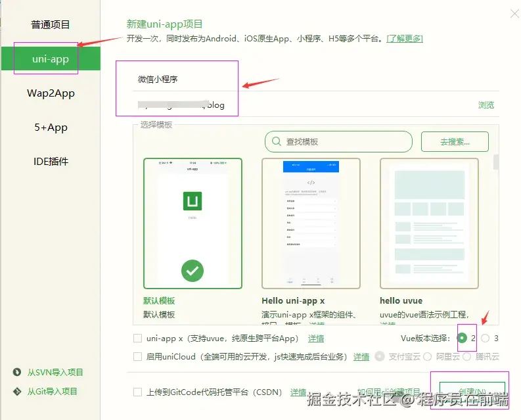Click the 默认模板 green title text
The height and width of the screenshot is (420, 521).
[x=159, y=300]
